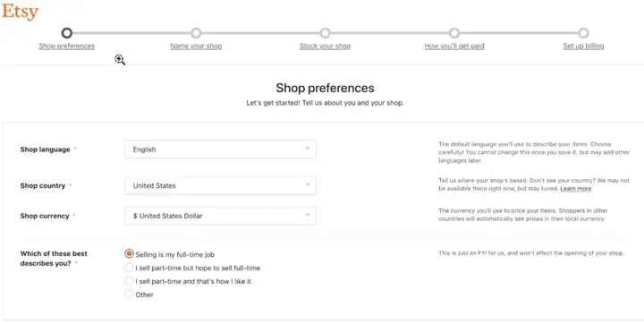Go to the Stock your shop step label
The width and height of the screenshot is (644, 324).
tap(325, 46)
